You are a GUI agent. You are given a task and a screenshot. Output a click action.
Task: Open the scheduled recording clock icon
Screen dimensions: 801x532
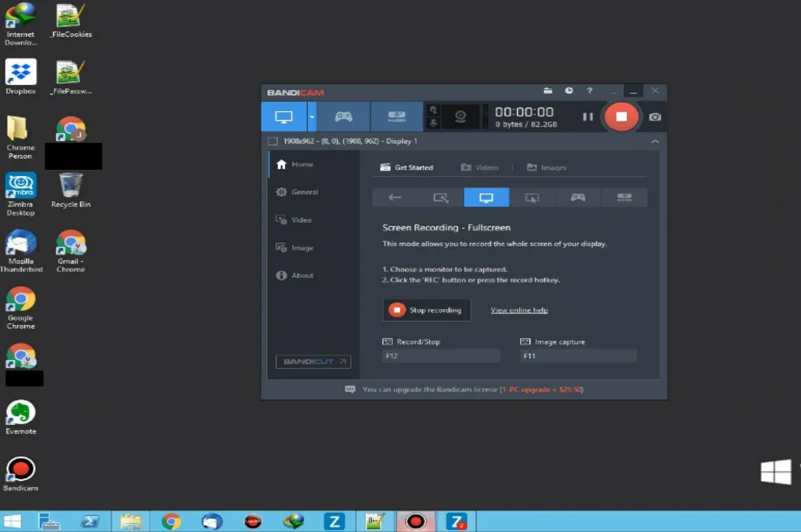[x=568, y=91]
